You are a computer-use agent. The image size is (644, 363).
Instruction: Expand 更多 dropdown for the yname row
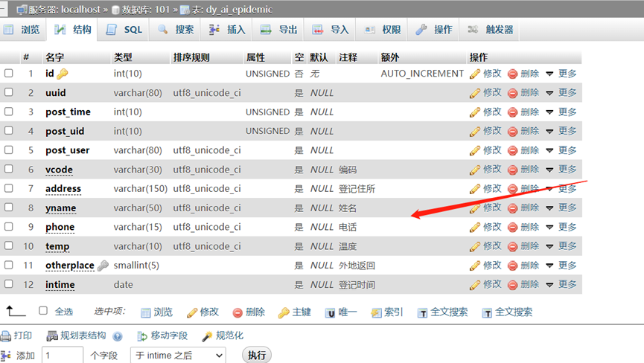tap(561, 208)
